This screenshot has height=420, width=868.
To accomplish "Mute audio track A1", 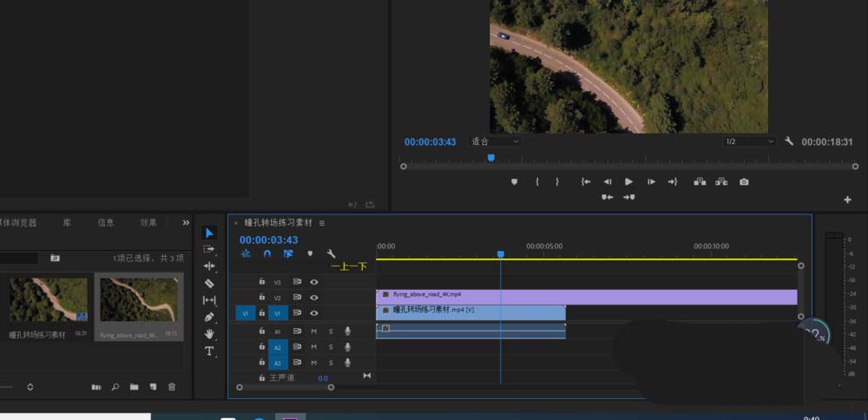I will point(314,331).
